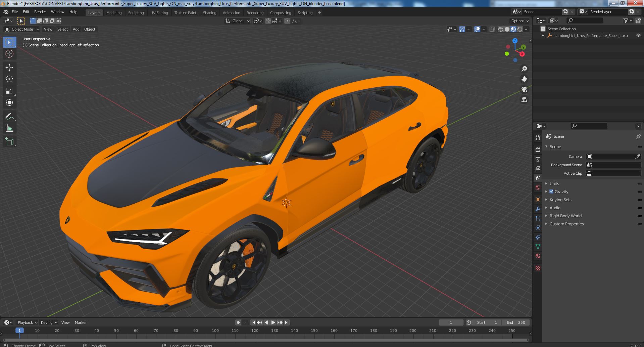
Task: Open the viewport Add menu
Action: [76, 29]
